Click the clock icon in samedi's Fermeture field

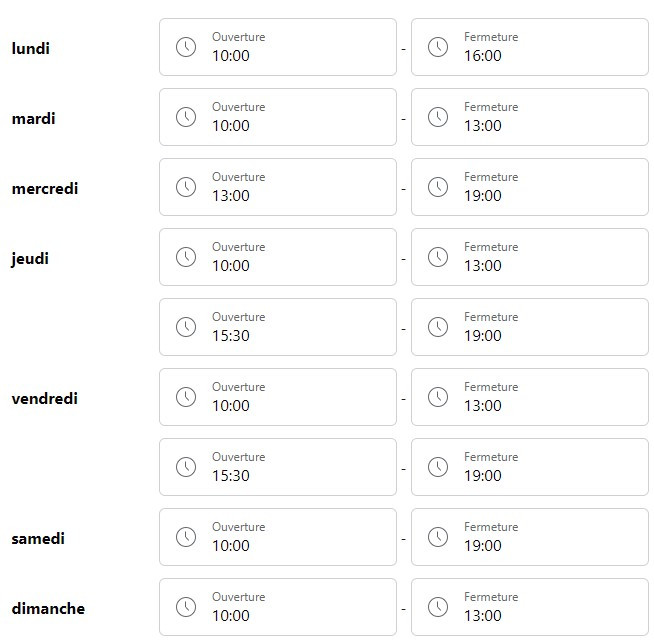(438, 537)
